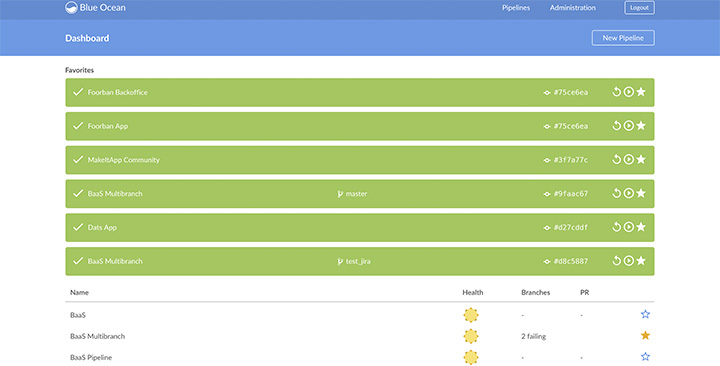The height and width of the screenshot is (366, 720).
Task: Run the MakeItApp Community pipeline
Action: pos(629,159)
